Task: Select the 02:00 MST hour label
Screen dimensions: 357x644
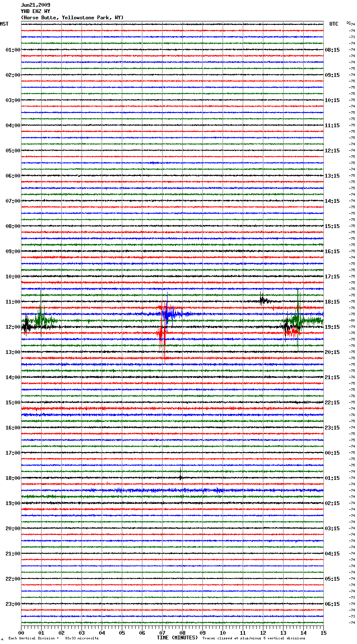Action: 13,75
